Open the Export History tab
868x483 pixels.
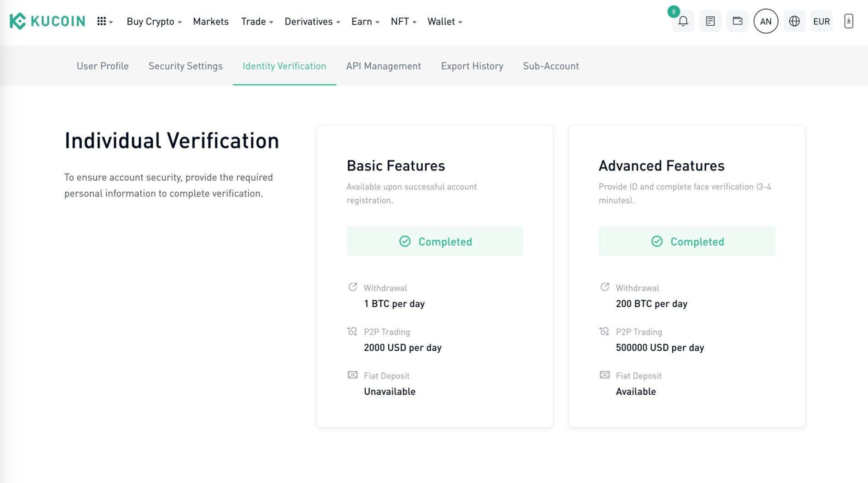coord(472,66)
